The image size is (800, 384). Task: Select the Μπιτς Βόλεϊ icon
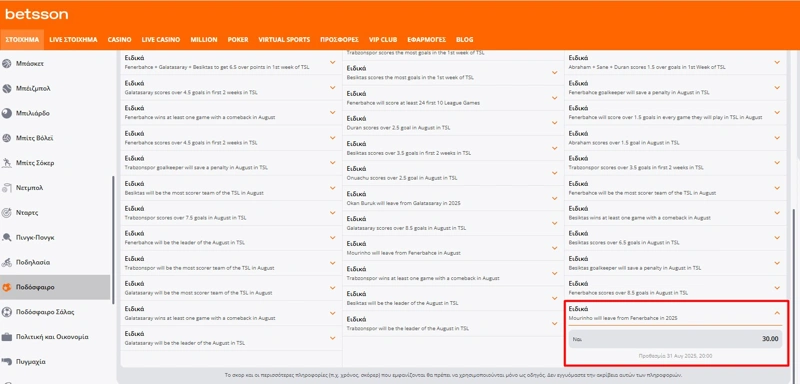(7, 138)
